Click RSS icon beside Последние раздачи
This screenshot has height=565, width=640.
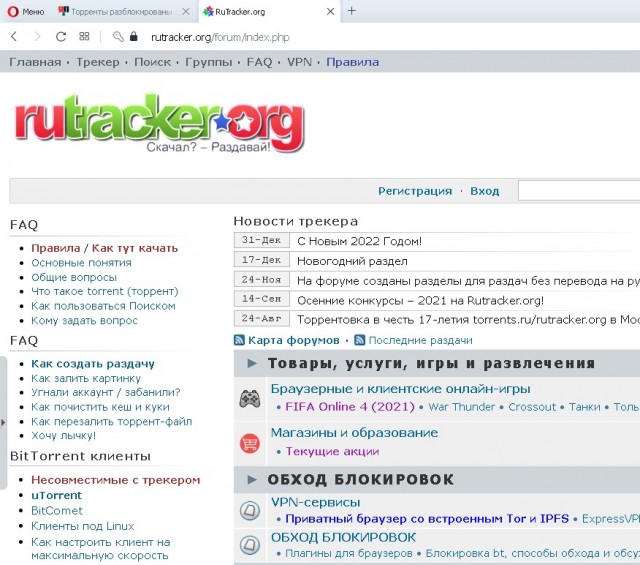[360, 340]
